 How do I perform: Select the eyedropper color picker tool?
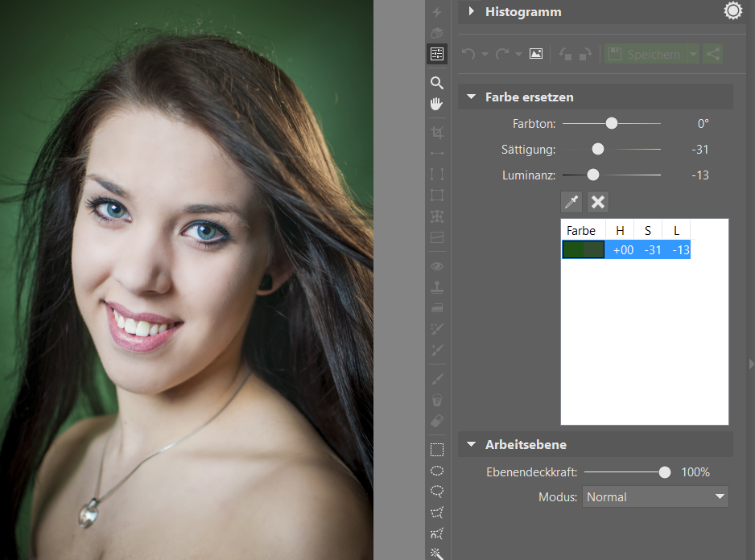[571, 202]
